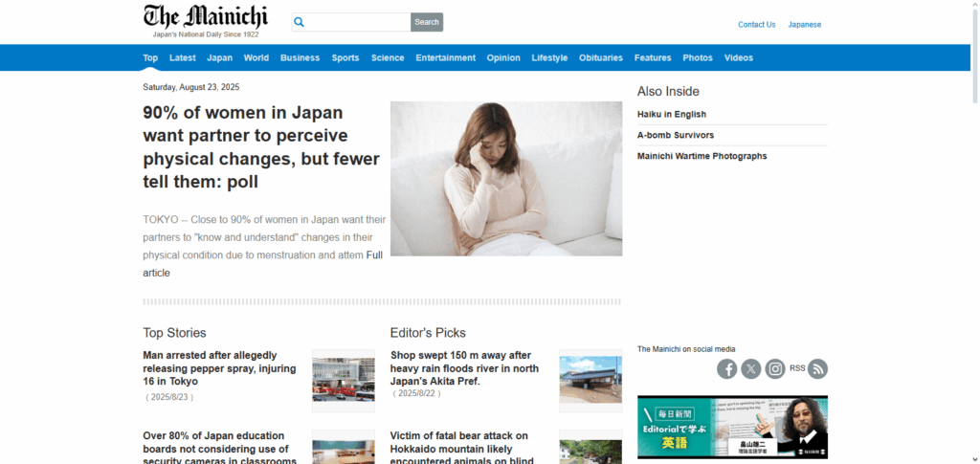Open A-bomb Survivors link
This screenshot has height=464, width=980.
(676, 135)
